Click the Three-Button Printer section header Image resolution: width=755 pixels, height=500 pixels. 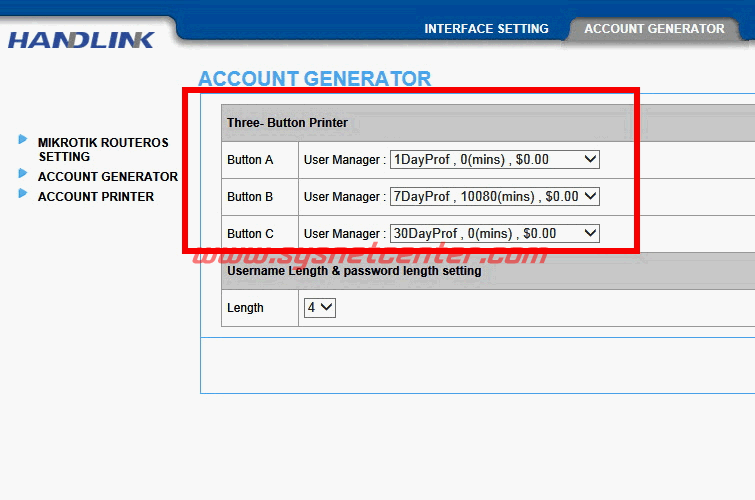287,123
